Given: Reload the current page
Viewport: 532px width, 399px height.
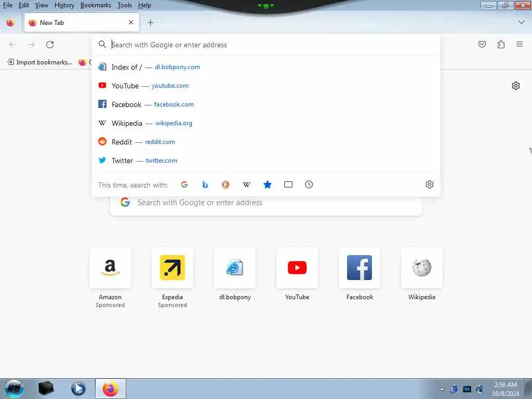Looking at the screenshot, I should coord(50,45).
